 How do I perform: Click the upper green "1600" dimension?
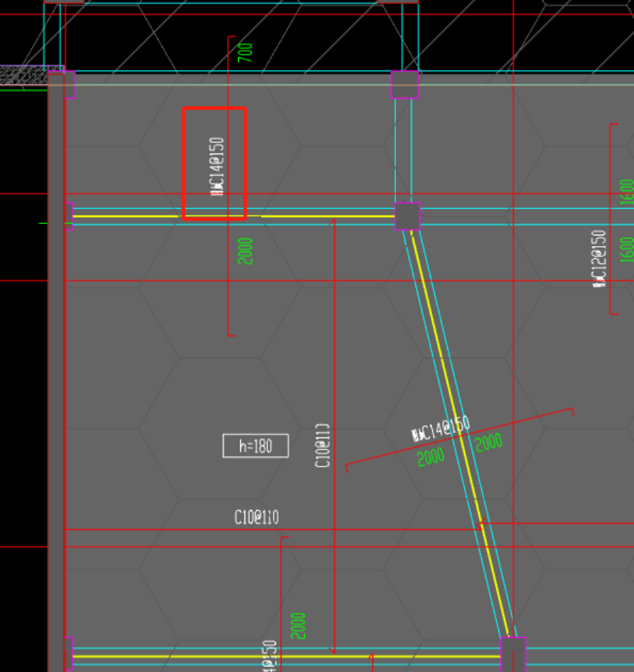(x=626, y=192)
